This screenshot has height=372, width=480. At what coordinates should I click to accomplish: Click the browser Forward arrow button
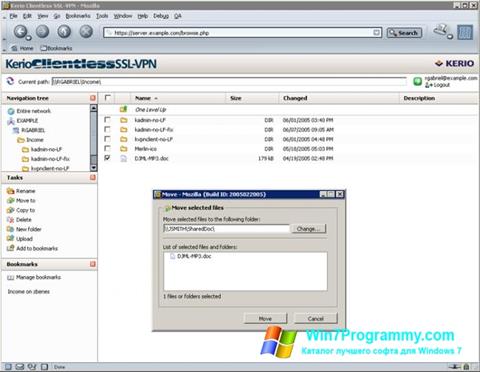42,32
